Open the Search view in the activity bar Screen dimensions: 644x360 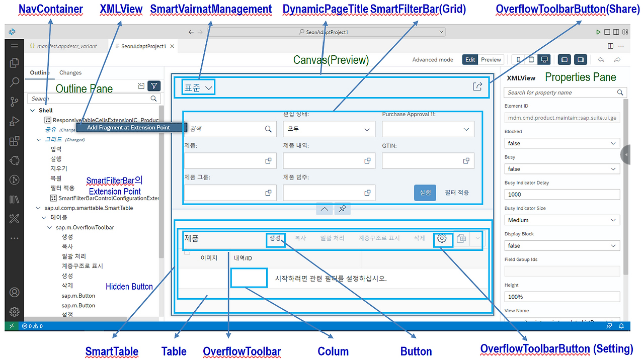pyautogui.click(x=14, y=82)
